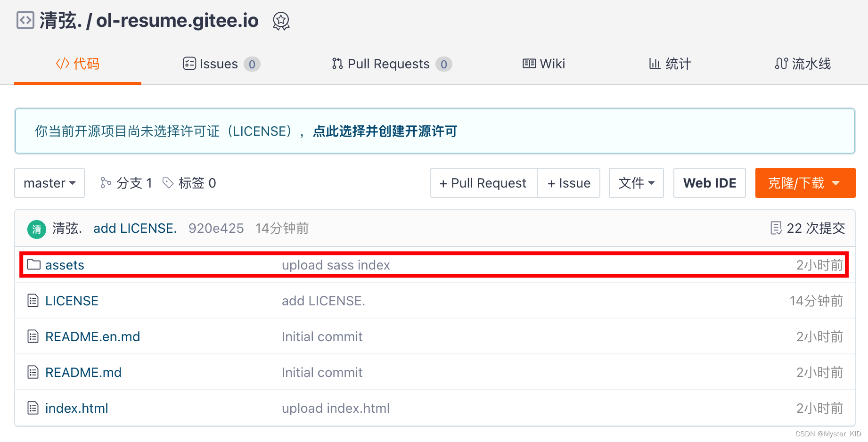Click the 14分钟前 time in LICENSE row
The image size is (868, 442).
point(817,301)
